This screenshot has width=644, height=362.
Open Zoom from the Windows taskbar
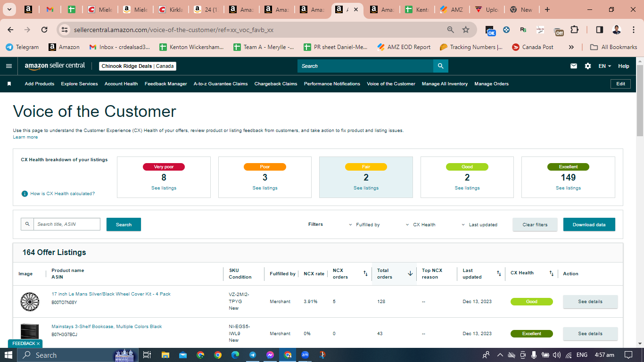click(x=305, y=355)
